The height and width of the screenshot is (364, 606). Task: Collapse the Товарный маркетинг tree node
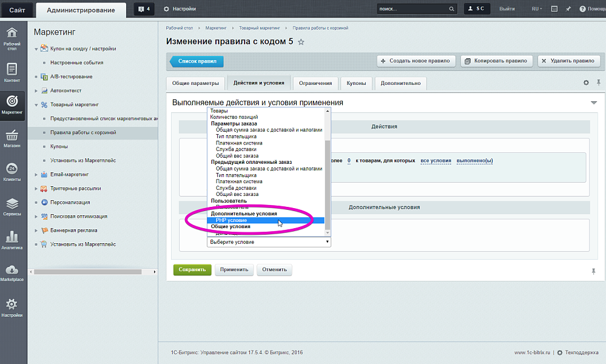tap(36, 105)
